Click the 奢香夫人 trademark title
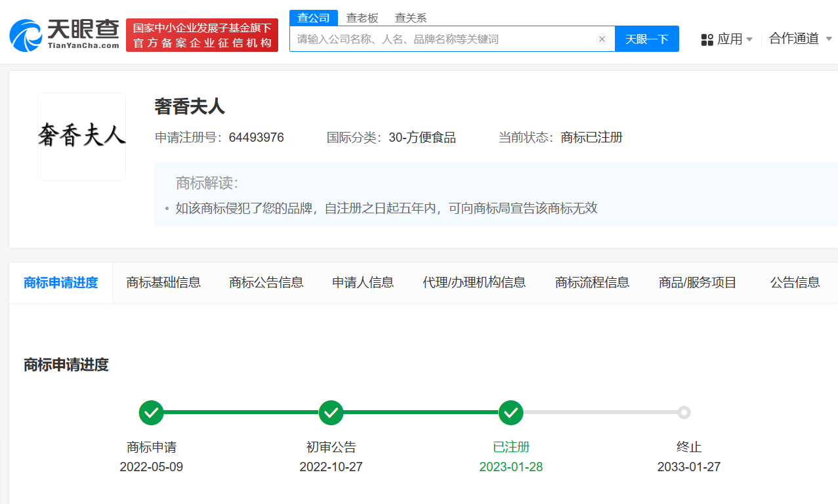The height and width of the screenshot is (504, 838). tap(190, 106)
